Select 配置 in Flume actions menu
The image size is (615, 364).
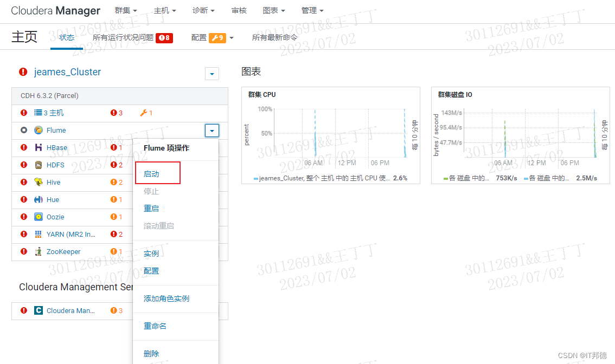(151, 271)
